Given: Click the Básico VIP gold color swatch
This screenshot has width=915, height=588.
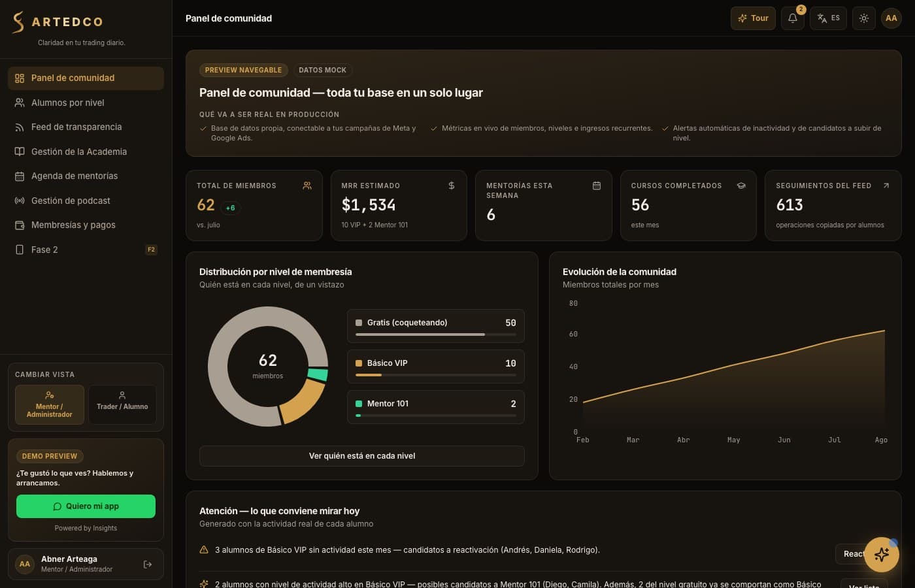Looking at the screenshot, I should (x=359, y=363).
